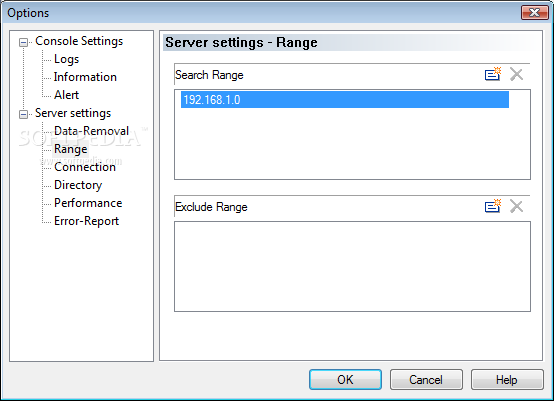Open the Performance settings page

click(88, 203)
